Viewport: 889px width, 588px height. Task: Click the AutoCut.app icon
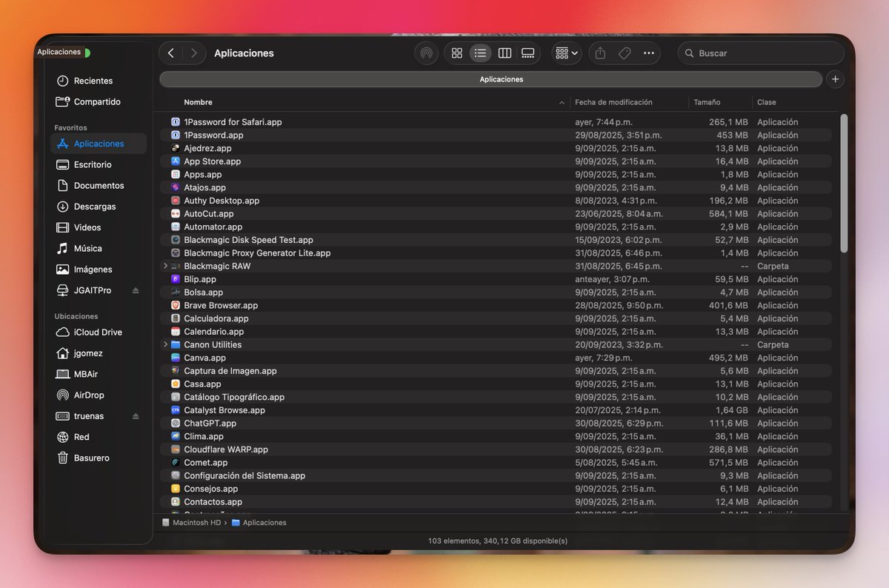coord(176,214)
